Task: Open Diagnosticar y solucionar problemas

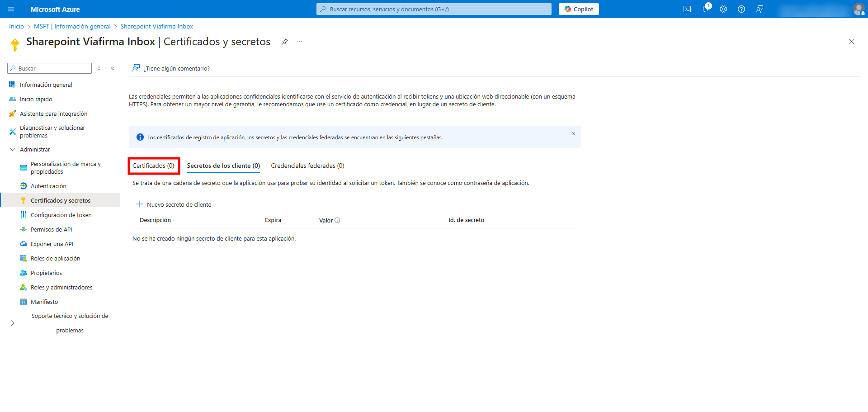Action: pyautogui.click(x=52, y=132)
